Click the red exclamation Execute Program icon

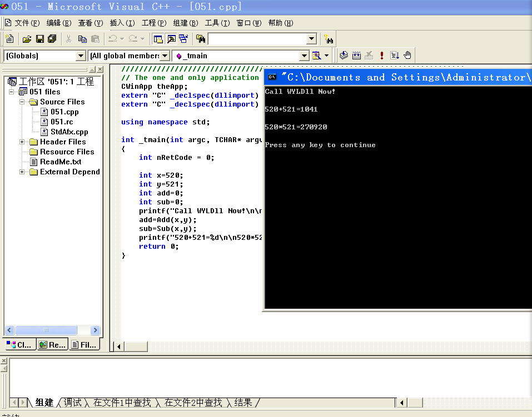pyautogui.click(x=382, y=56)
